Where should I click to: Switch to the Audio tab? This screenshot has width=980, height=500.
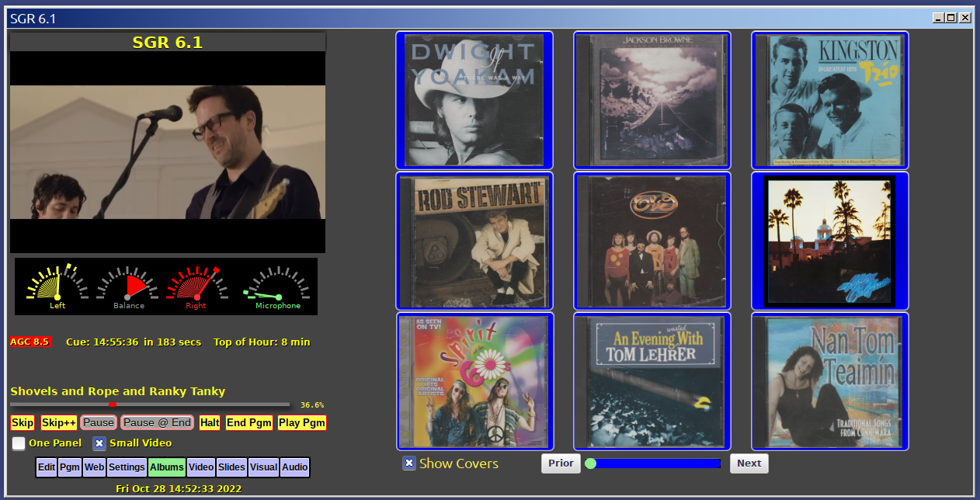click(295, 467)
